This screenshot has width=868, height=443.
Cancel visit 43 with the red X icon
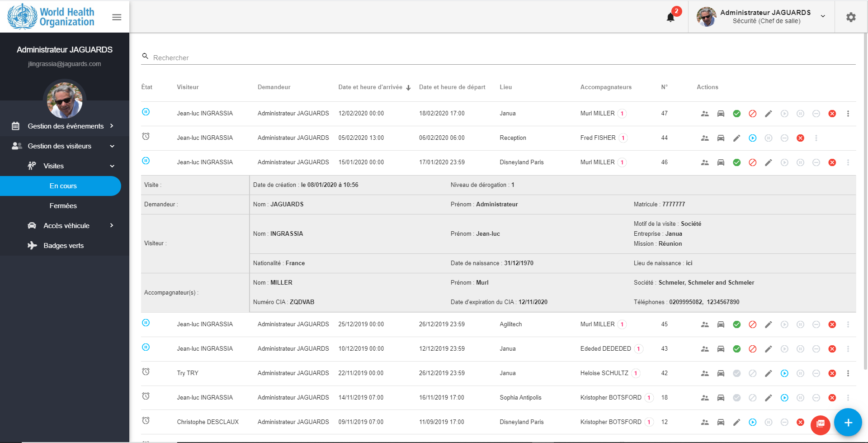click(x=832, y=349)
